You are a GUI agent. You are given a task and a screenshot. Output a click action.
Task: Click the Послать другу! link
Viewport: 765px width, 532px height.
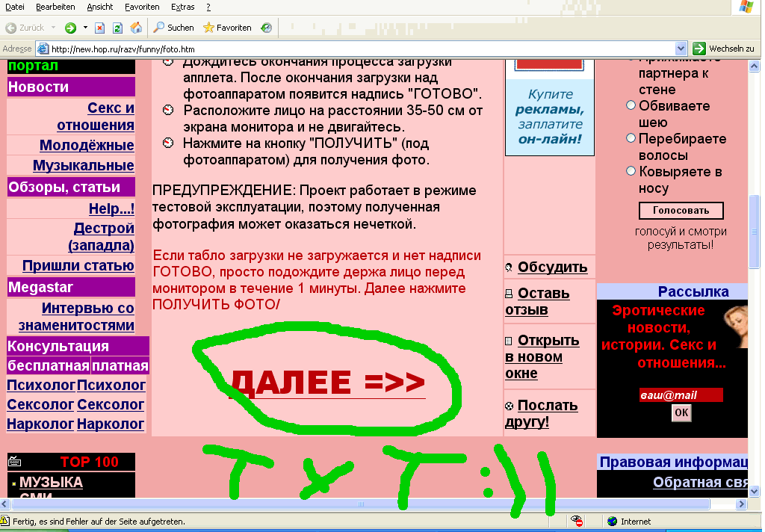coord(542,413)
